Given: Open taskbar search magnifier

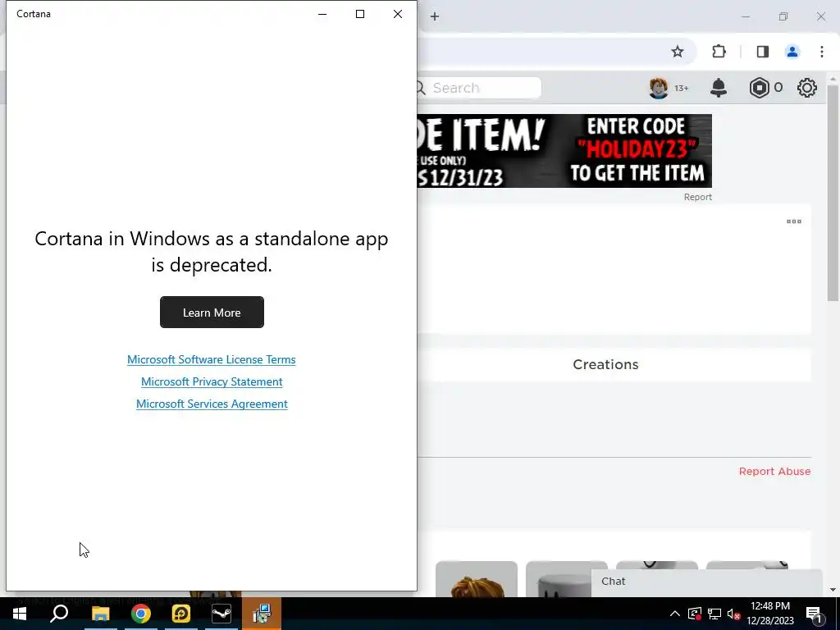Looking at the screenshot, I should click(59, 614).
